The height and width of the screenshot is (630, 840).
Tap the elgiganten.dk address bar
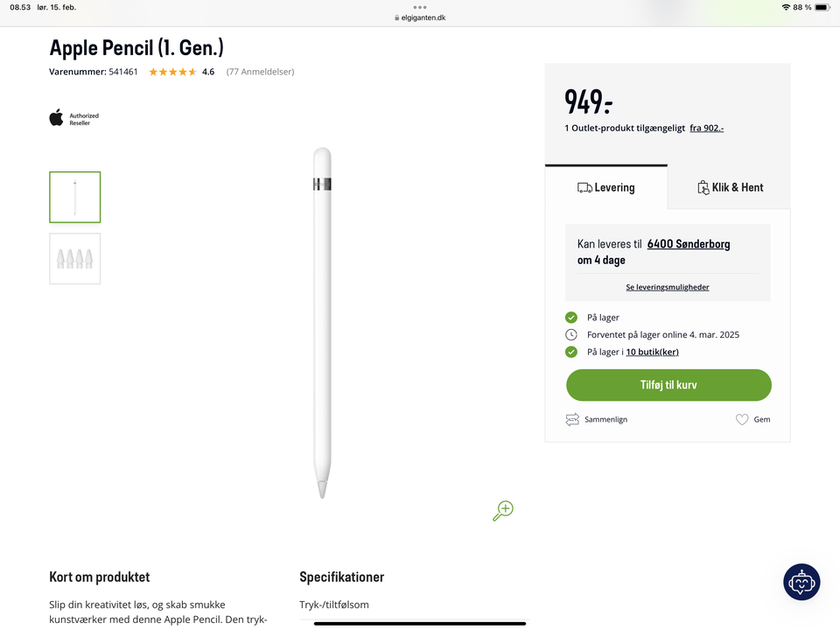[420, 17]
